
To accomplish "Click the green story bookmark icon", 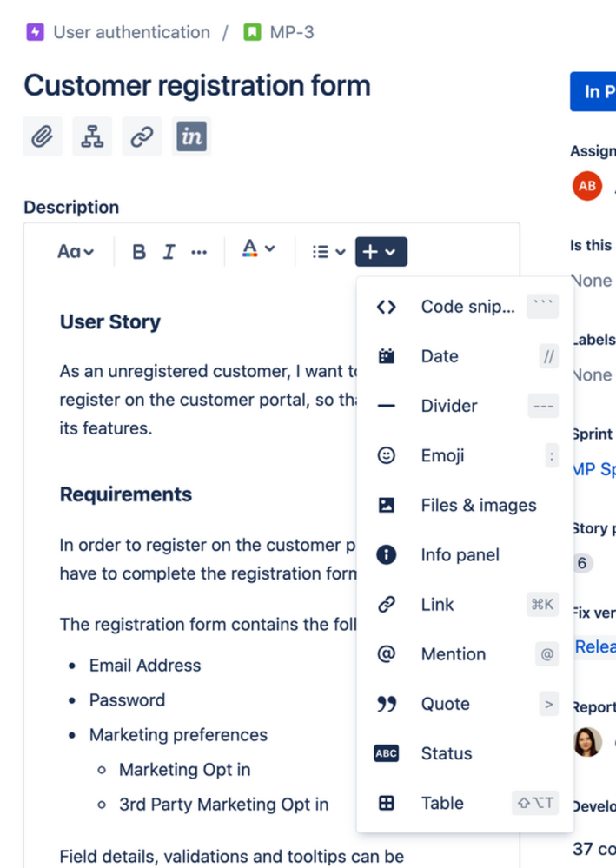I will 252,32.
